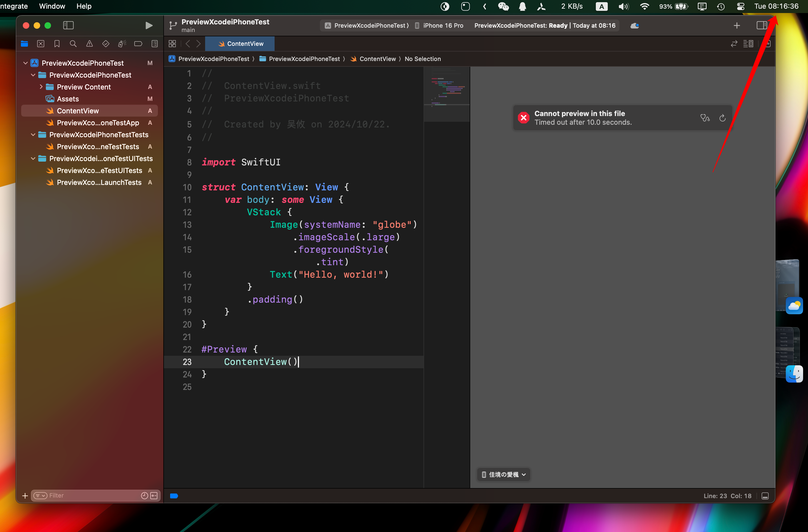This screenshot has width=808, height=532.
Task: Open the Test navigator diamond icon
Action: coord(106,44)
